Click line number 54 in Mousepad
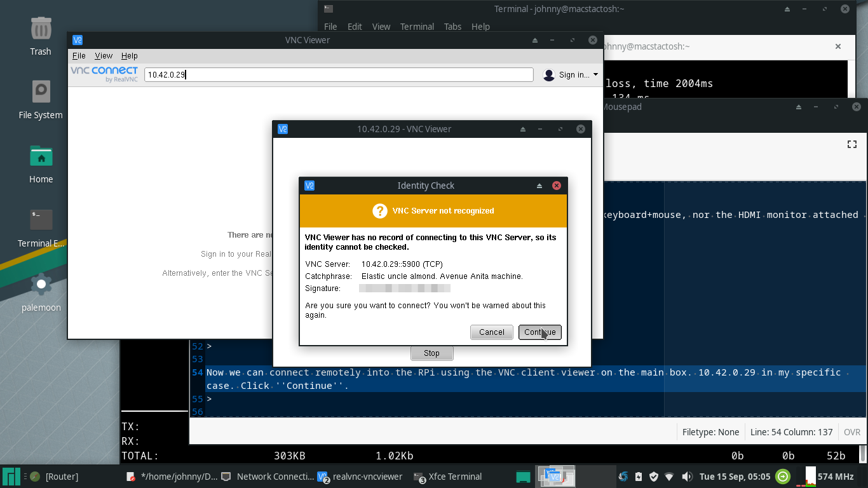This screenshot has height=488, width=868. point(198,372)
